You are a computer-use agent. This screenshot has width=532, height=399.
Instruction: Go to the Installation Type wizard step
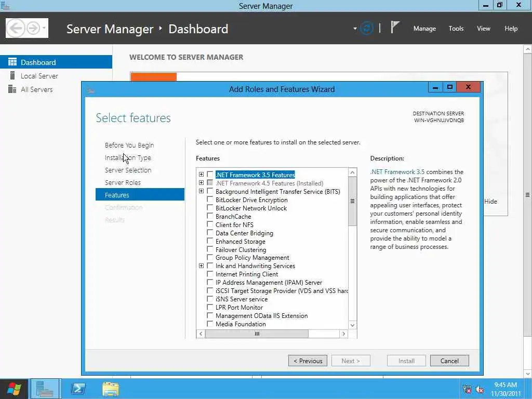(x=128, y=158)
